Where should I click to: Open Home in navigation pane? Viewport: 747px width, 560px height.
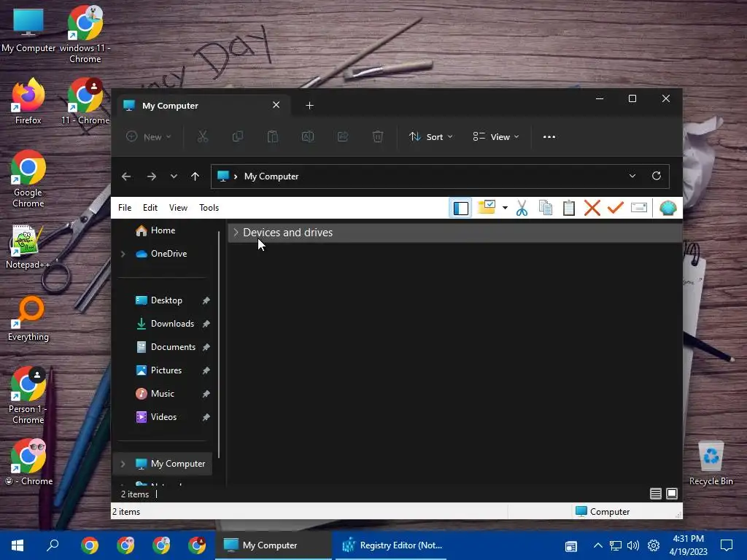click(x=163, y=230)
